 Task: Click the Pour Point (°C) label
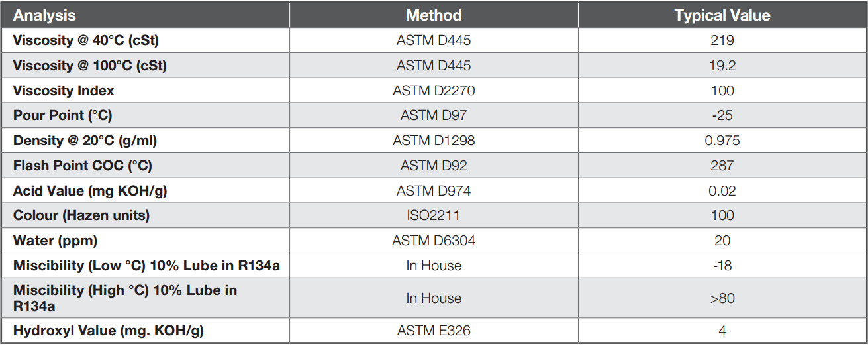tap(63, 115)
